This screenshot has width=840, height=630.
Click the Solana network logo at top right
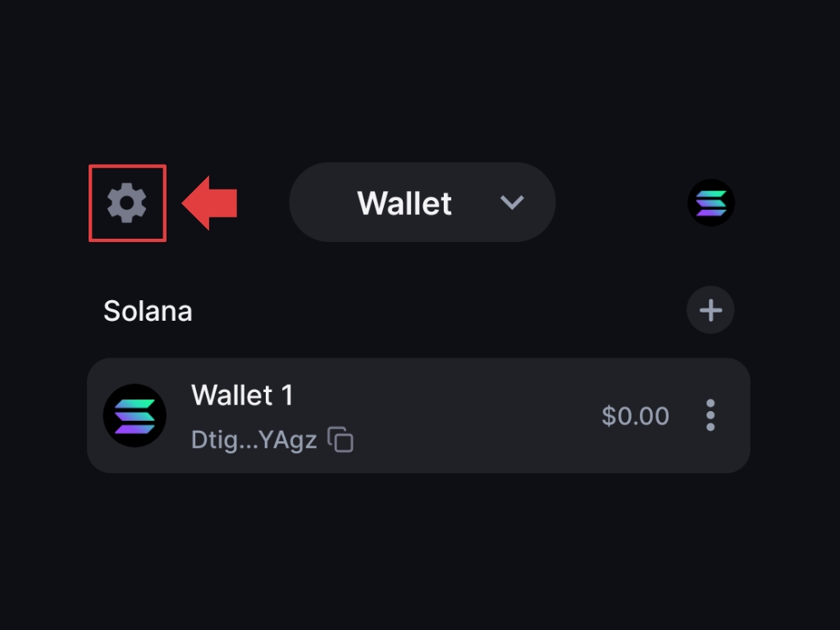710,203
